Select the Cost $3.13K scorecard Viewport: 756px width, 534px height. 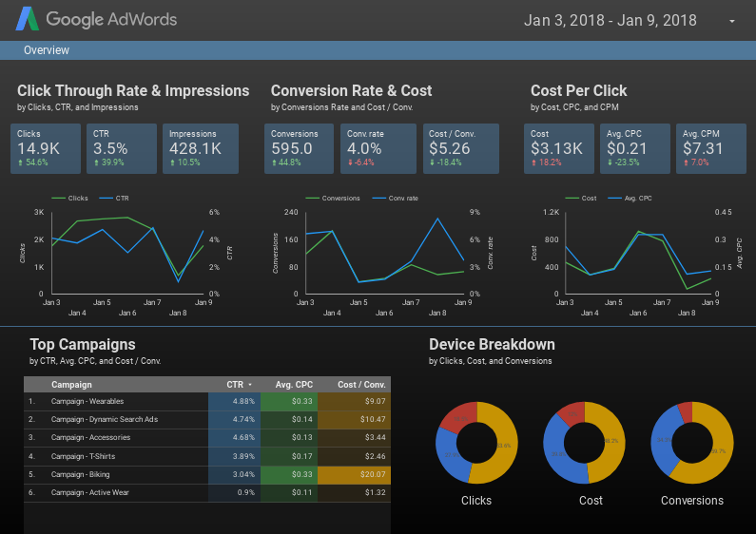tap(559, 148)
